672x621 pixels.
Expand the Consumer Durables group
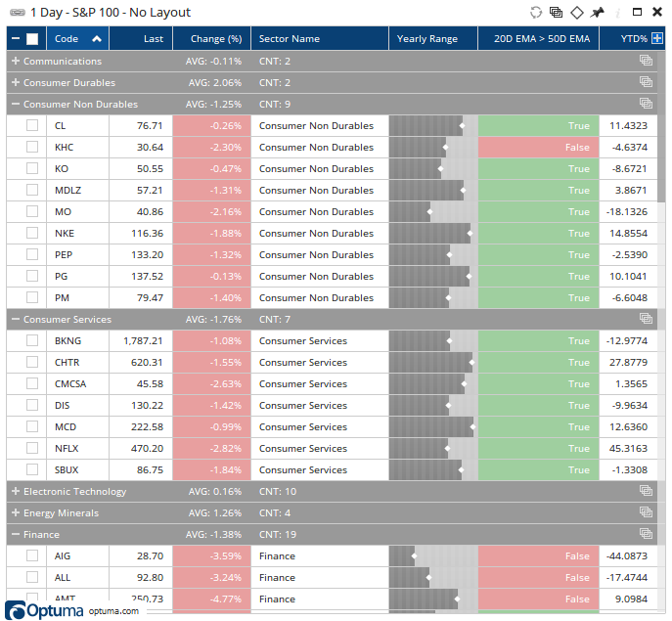pos(16,82)
